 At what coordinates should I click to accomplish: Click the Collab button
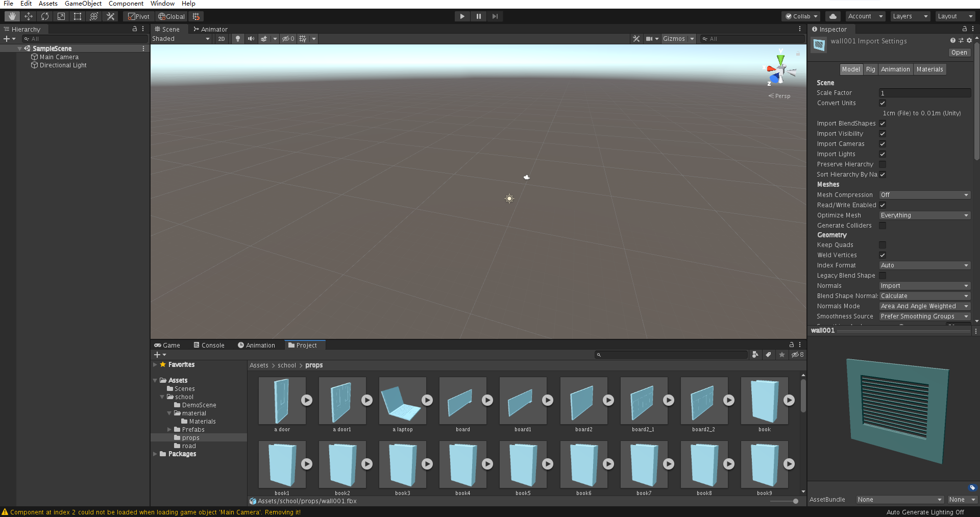coord(801,16)
